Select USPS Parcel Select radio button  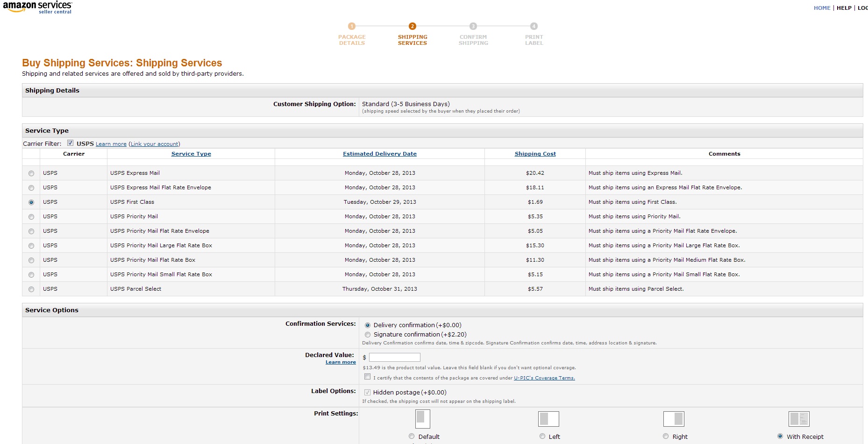31,289
